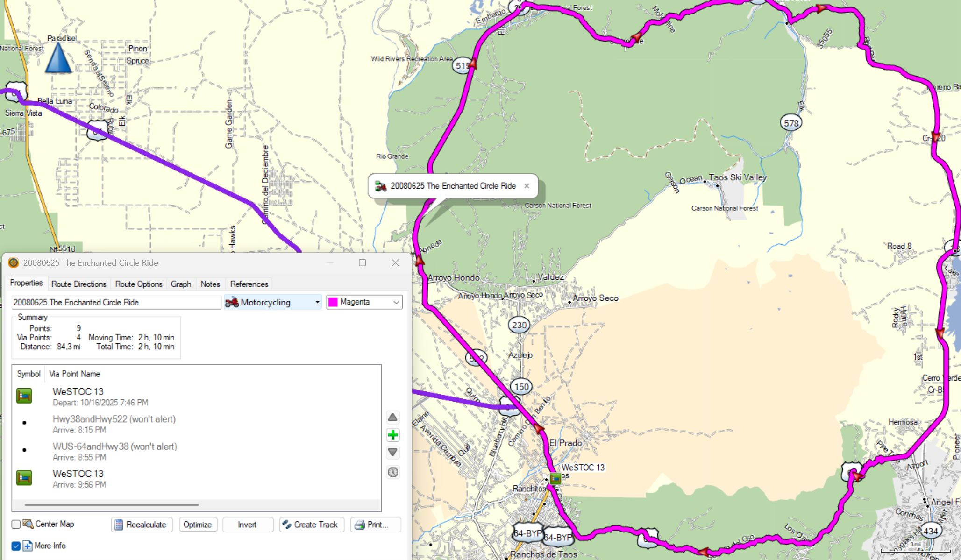Move via point down with arrow icon
Image resolution: width=961 pixels, height=560 pixels.
(x=392, y=453)
